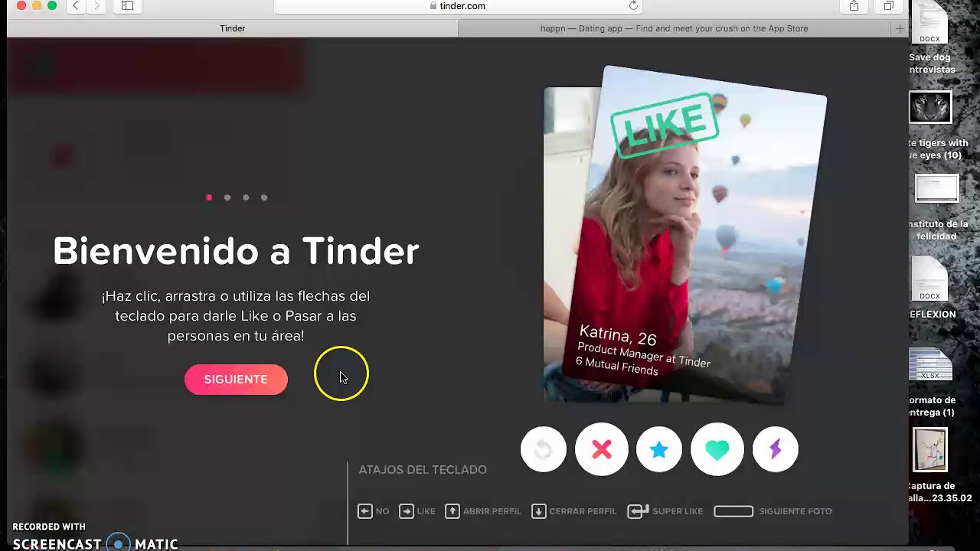Click the up arrow ABRIR PERFIL key icon
The height and width of the screenshot is (551, 980).
[452, 511]
